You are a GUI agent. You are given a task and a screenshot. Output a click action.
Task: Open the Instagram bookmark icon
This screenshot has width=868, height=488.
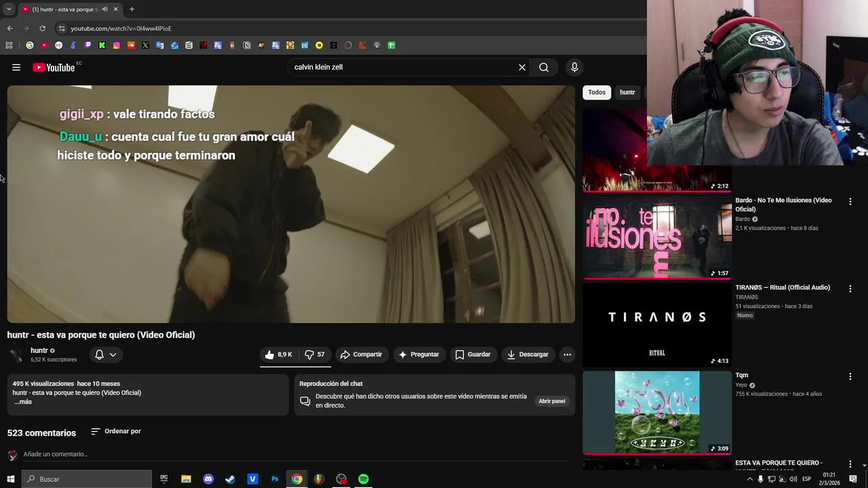[117, 45]
